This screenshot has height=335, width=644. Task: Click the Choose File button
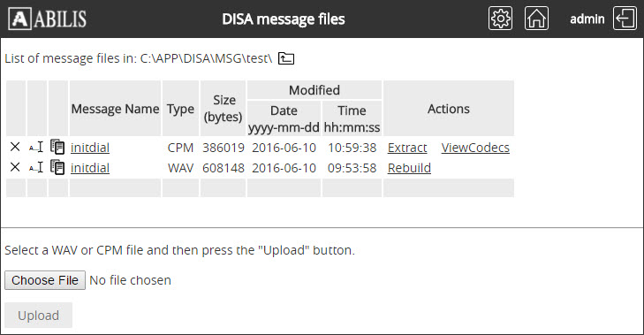point(45,280)
